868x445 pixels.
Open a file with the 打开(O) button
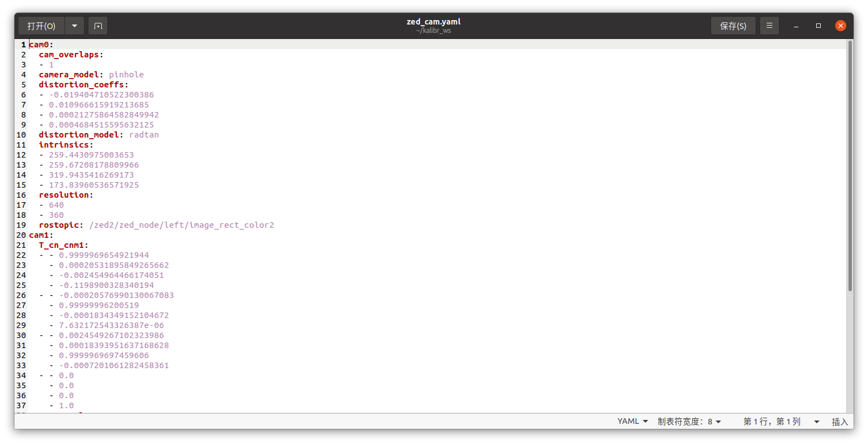pos(42,26)
